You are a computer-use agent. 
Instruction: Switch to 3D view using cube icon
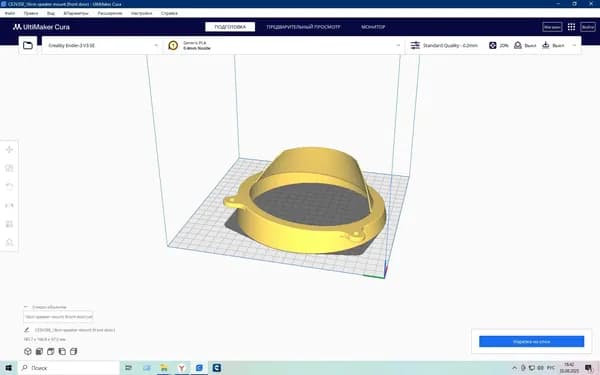[28, 351]
